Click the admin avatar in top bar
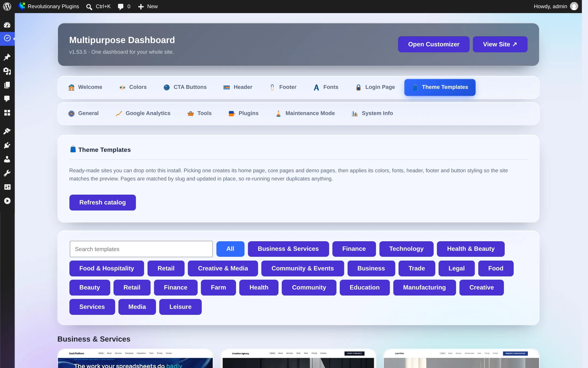 click(574, 6)
